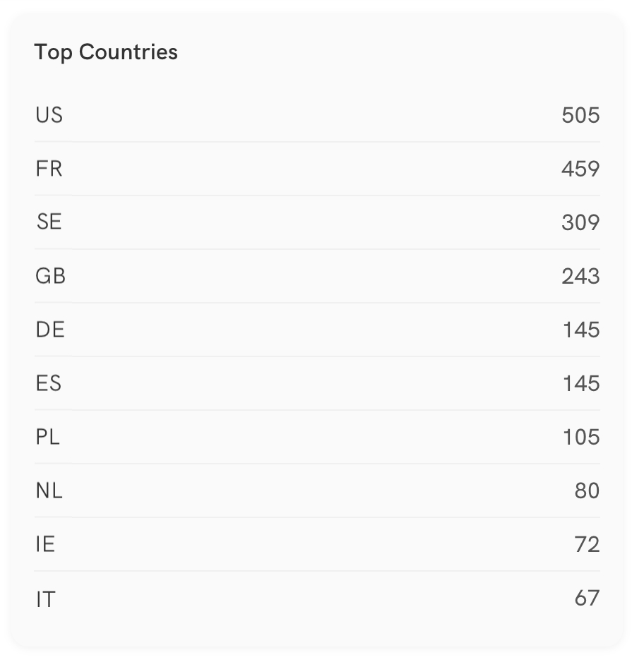Click the Top Countries heading
Image resolution: width=644 pixels, height=662 pixels.
(106, 52)
